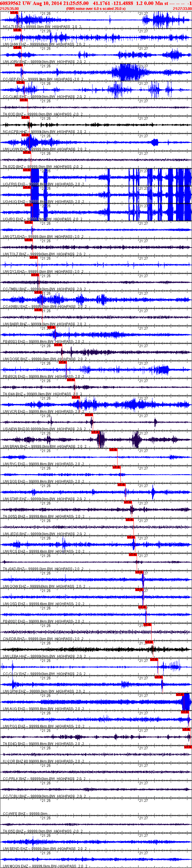Click the red pick marker on US NEW trace
This screenshot has width=192, height=868.
(x=89, y=415)
